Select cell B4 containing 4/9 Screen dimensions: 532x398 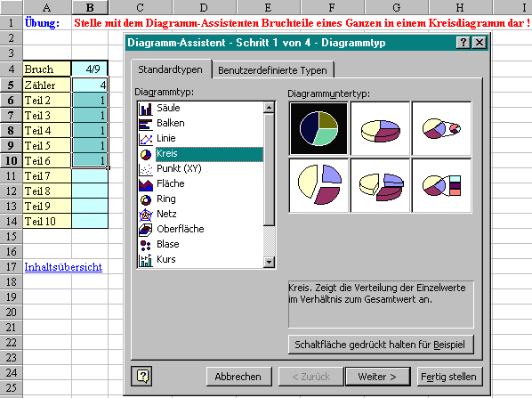[90, 69]
